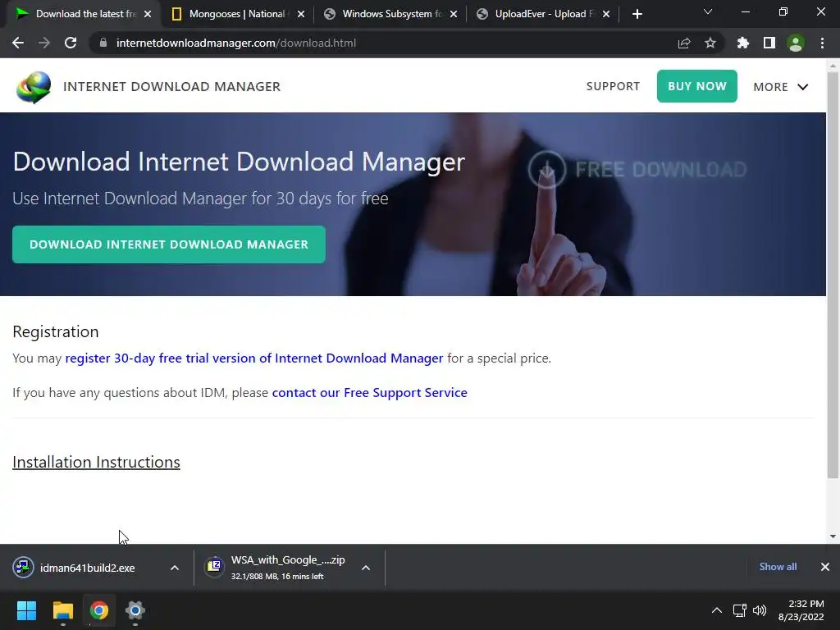The image size is (840, 630).
Task: Expand options for WSA zip download
Action: pyautogui.click(x=366, y=568)
